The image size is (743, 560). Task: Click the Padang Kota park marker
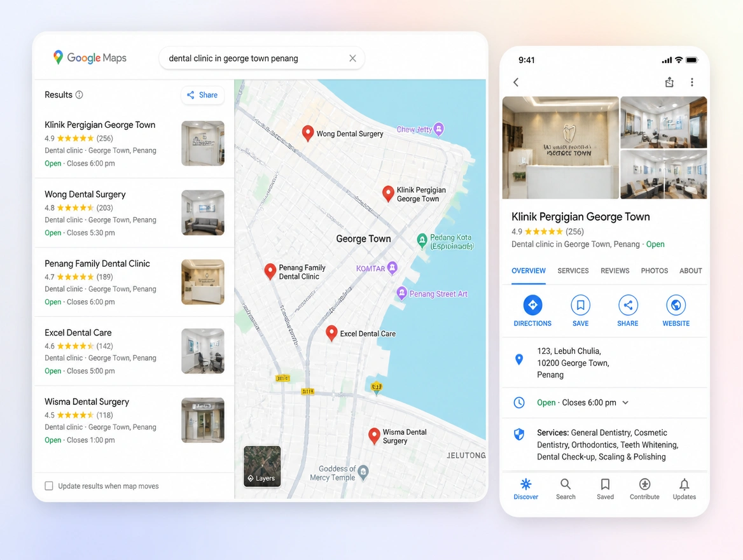pos(422,241)
